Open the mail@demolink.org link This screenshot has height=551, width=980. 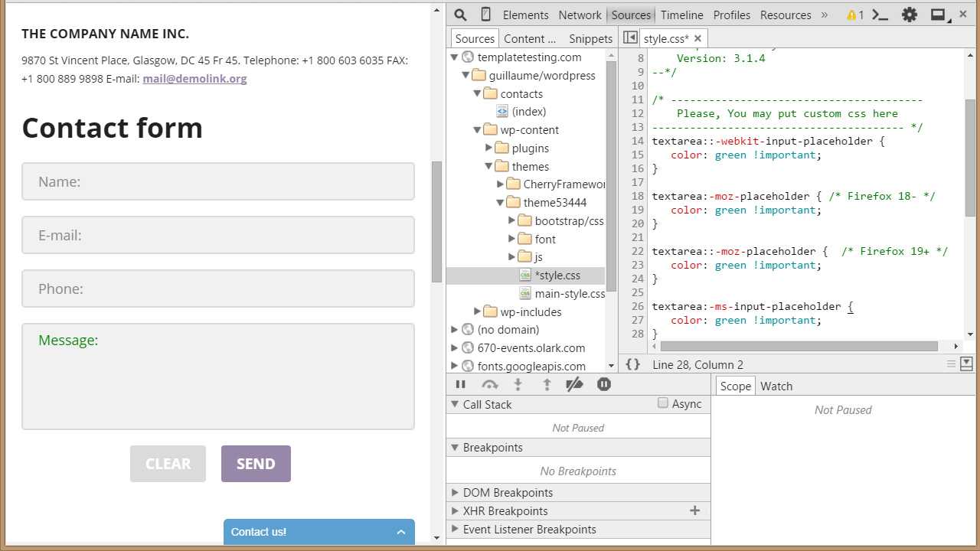pyautogui.click(x=194, y=78)
